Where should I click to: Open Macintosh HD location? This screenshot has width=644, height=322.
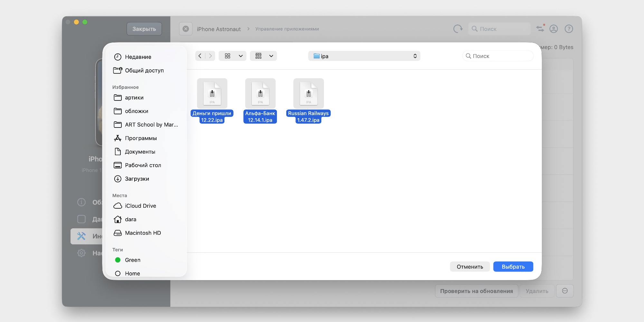coord(143,233)
